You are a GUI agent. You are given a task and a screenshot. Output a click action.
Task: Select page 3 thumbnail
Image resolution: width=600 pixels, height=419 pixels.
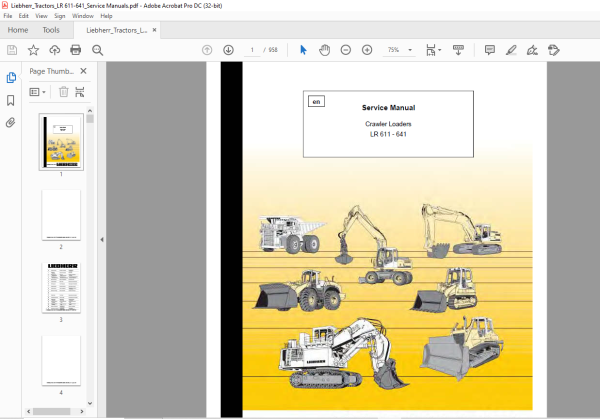[61, 288]
